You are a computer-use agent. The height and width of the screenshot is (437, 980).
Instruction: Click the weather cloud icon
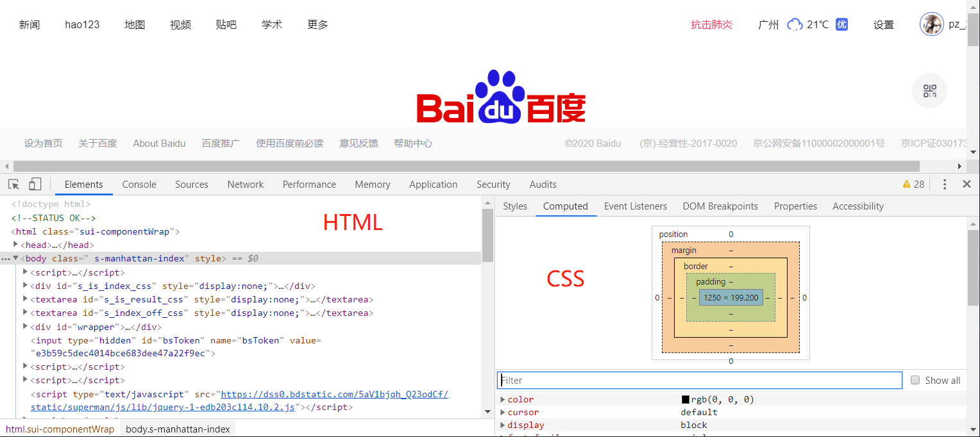[795, 25]
